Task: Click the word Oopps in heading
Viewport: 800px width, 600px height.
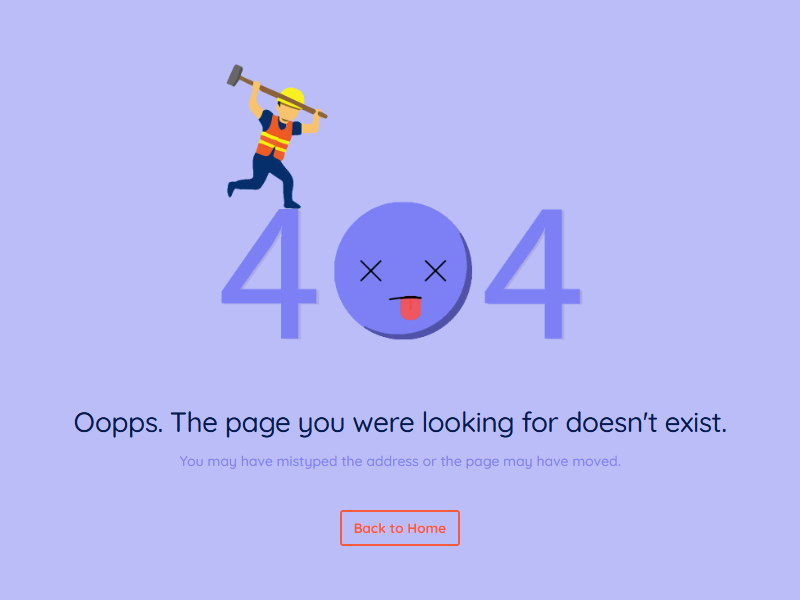Action: [118, 423]
